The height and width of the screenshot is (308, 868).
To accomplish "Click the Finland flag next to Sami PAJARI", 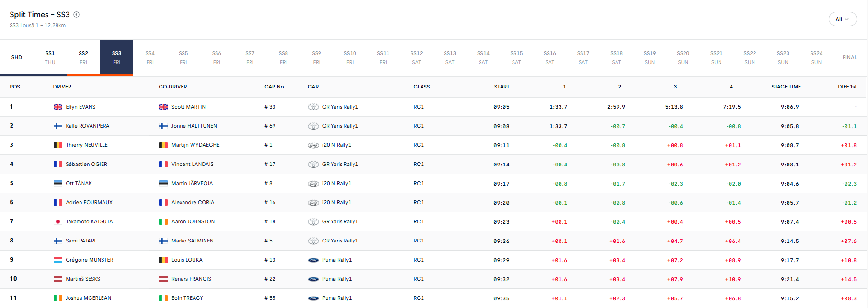I will [x=58, y=241].
